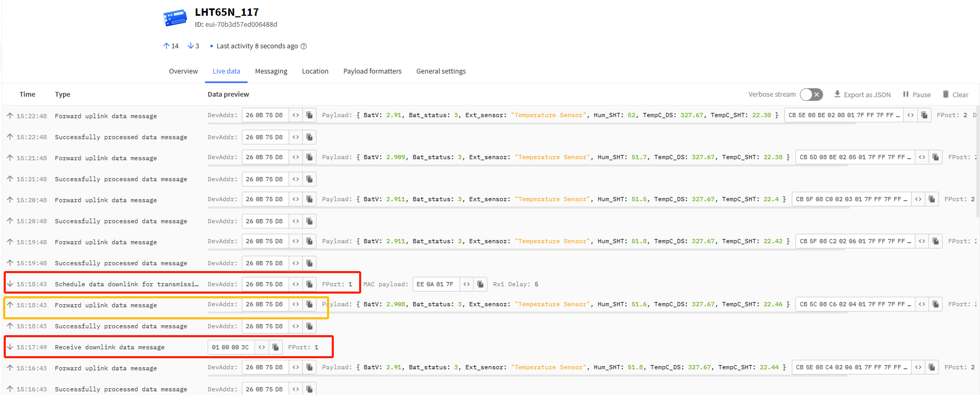The width and height of the screenshot is (980, 395).
Task: Copy raw payload CB 5F 08 C2 at 15:19:48
Action: (936, 241)
